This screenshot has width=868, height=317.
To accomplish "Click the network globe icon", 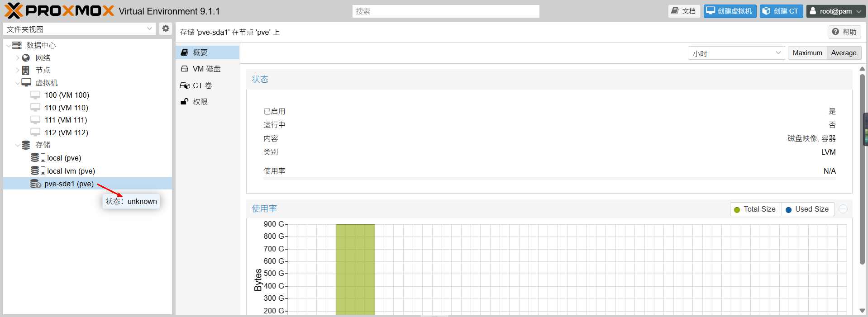I will [26, 58].
